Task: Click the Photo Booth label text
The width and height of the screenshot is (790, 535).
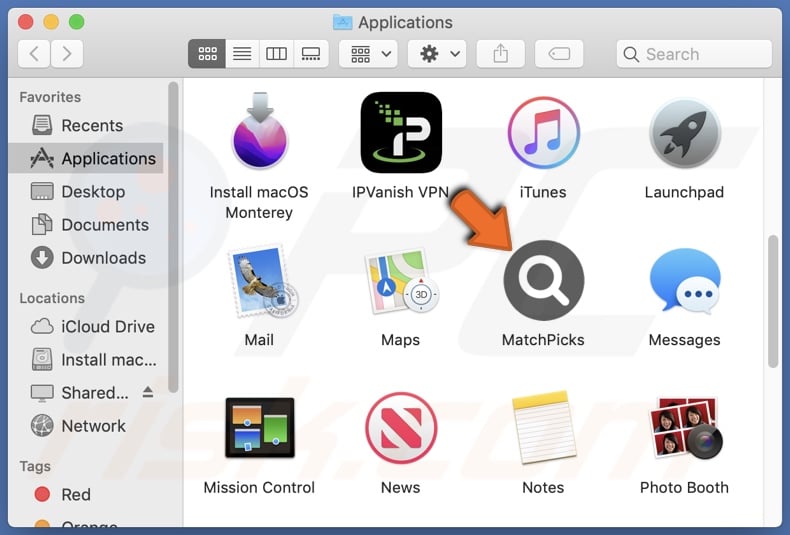Action: 684,488
